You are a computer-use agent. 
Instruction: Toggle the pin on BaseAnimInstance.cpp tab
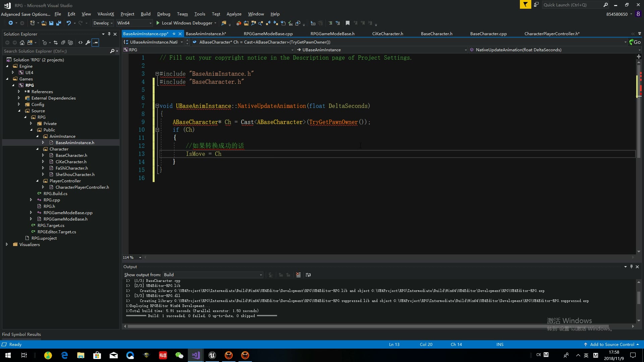(x=174, y=34)
